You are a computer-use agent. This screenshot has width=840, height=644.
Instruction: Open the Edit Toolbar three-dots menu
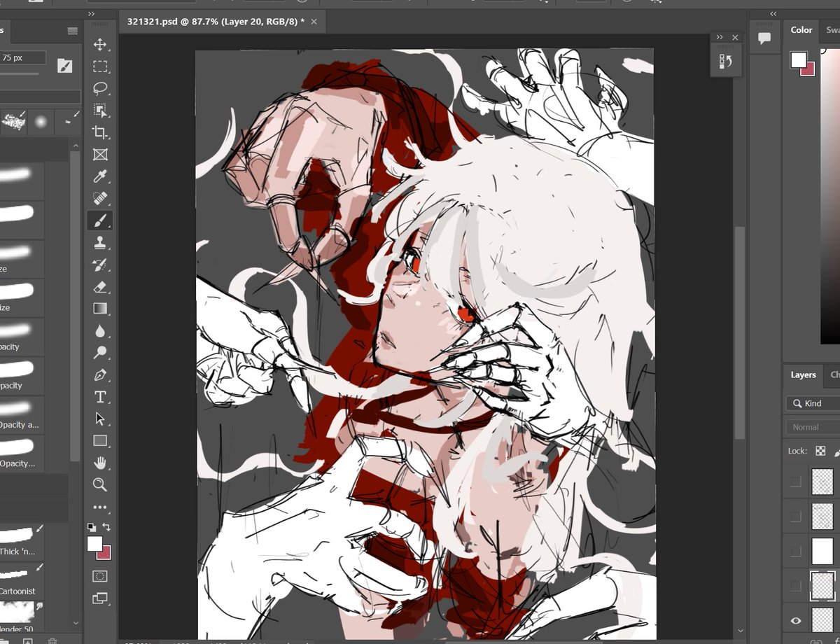(x=100, y=507)
